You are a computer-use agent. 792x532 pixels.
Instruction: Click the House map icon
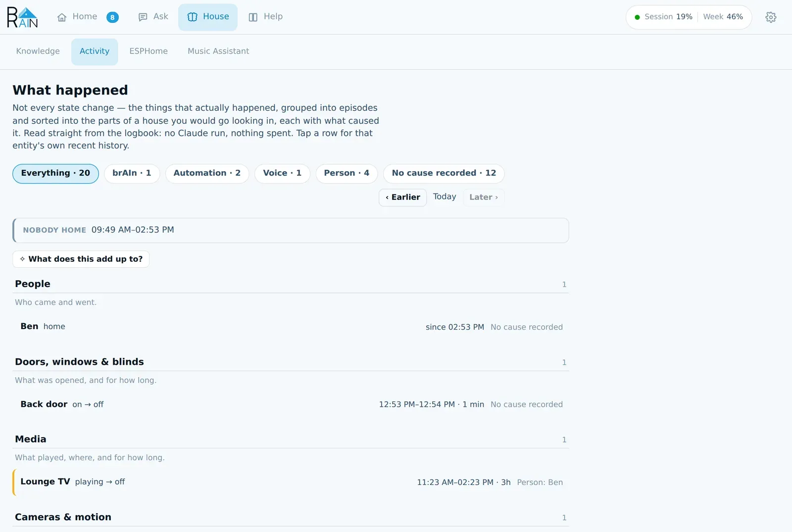click(x=193, y=17)
